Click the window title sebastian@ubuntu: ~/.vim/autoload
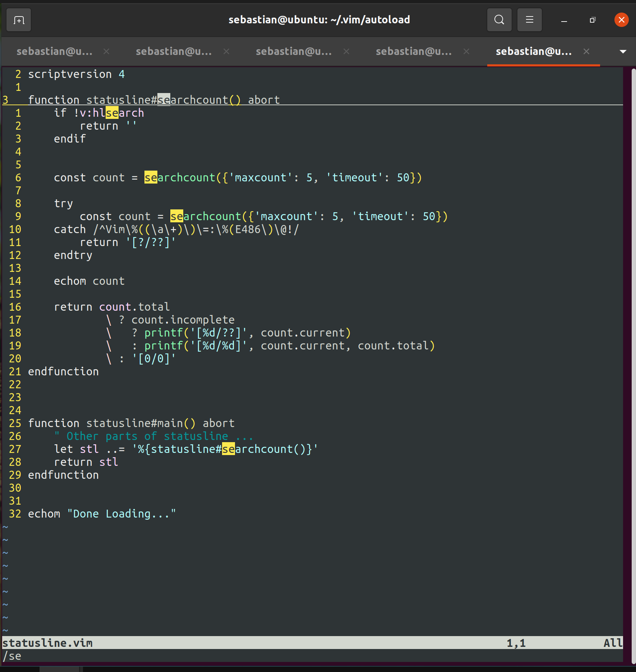Image resolution: width=636 pixels, height=672 pixels. pyautogui.click(x=319, y=20)
